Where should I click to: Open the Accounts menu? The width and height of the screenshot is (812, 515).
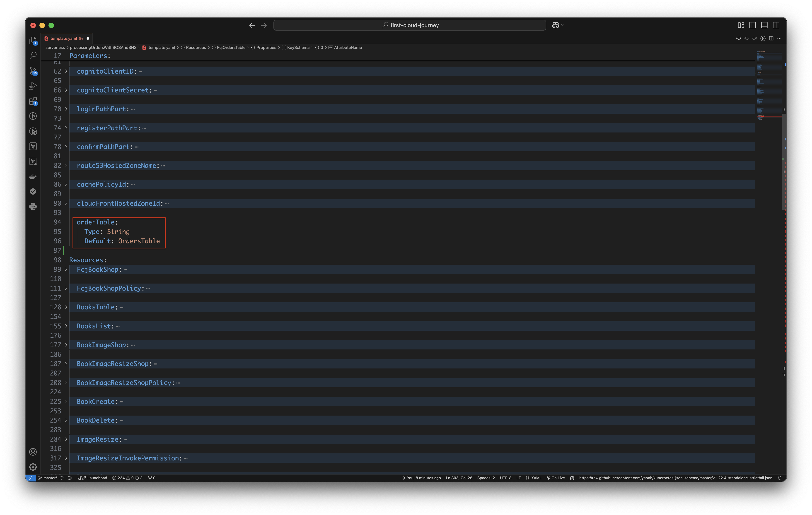tap(33, 452)
